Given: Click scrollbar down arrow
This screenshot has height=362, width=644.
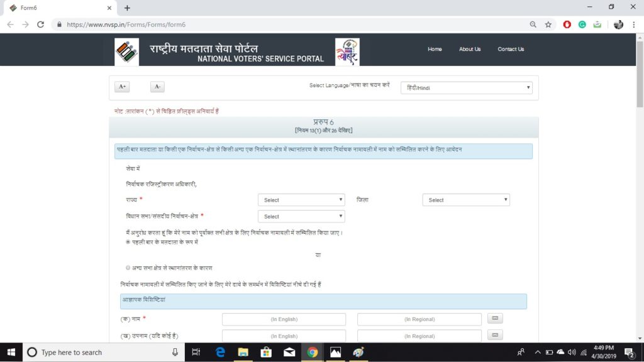Looking at the screenshot, I should tap(640, 339).
